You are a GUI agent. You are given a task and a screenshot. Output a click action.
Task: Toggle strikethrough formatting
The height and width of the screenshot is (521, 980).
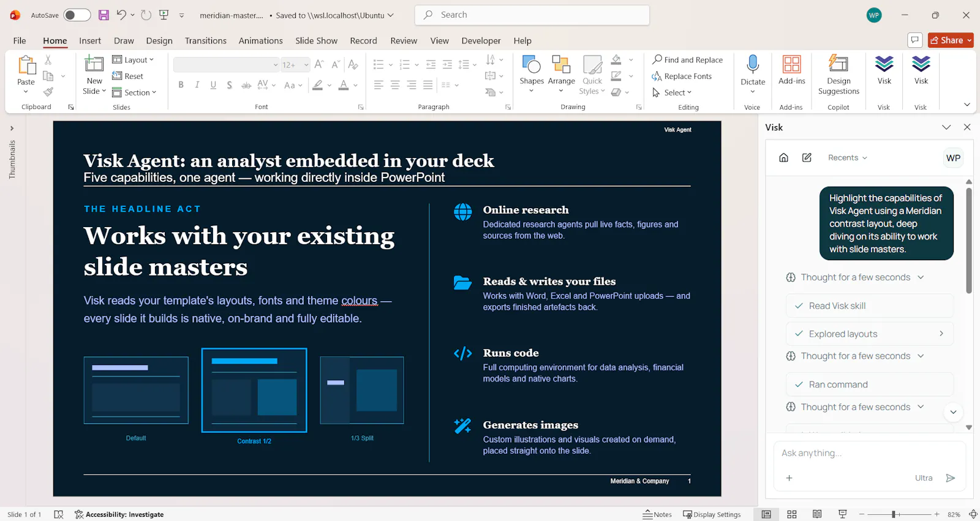[x=246, y=85]
